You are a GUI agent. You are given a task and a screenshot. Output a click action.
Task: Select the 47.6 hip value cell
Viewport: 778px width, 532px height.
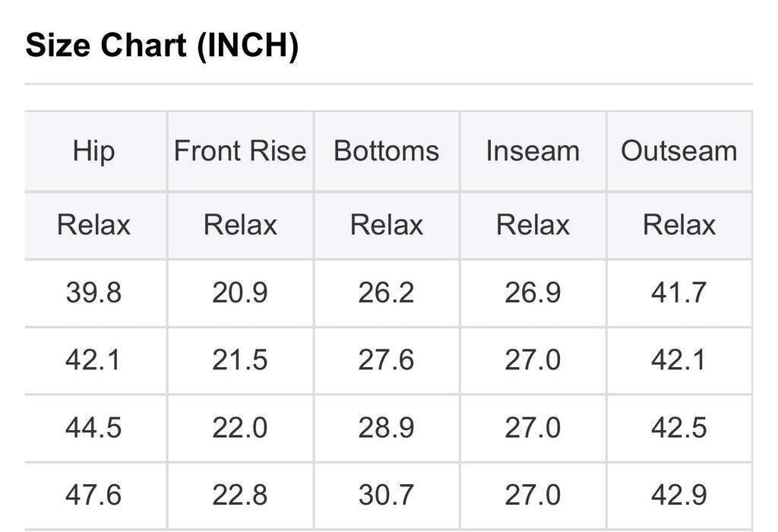94,496
